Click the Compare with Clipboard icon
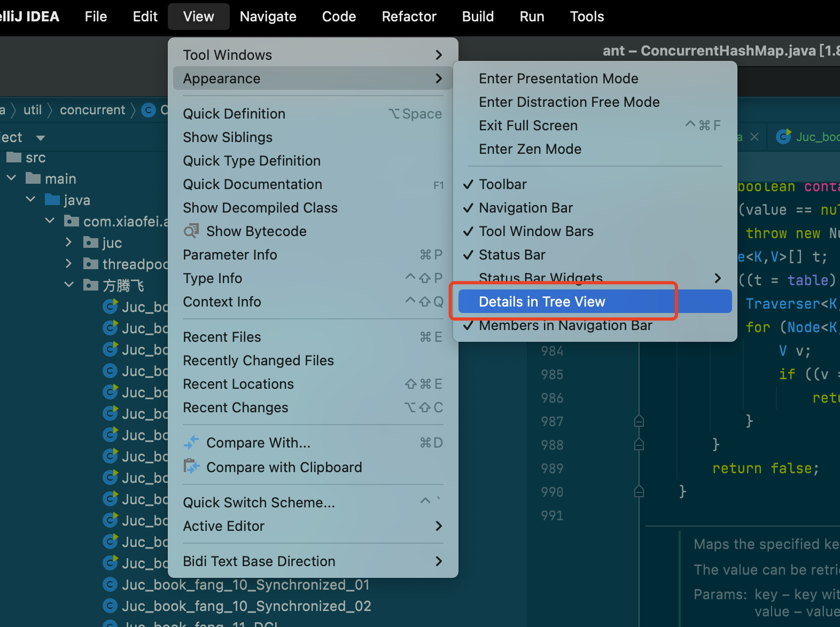This screenshot has height=627, width=840. click(x=191, y=467)
